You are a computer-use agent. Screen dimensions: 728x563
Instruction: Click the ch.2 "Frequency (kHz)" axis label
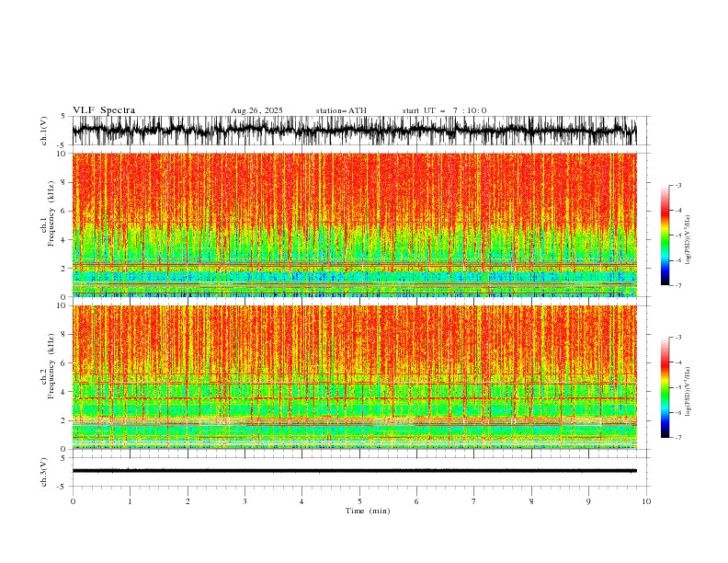51,366
